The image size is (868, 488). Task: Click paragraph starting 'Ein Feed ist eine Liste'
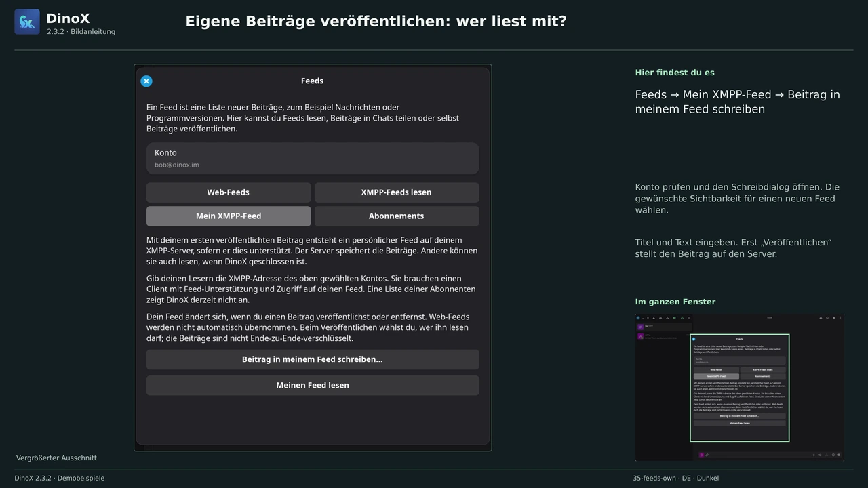[x=303, y=118]
